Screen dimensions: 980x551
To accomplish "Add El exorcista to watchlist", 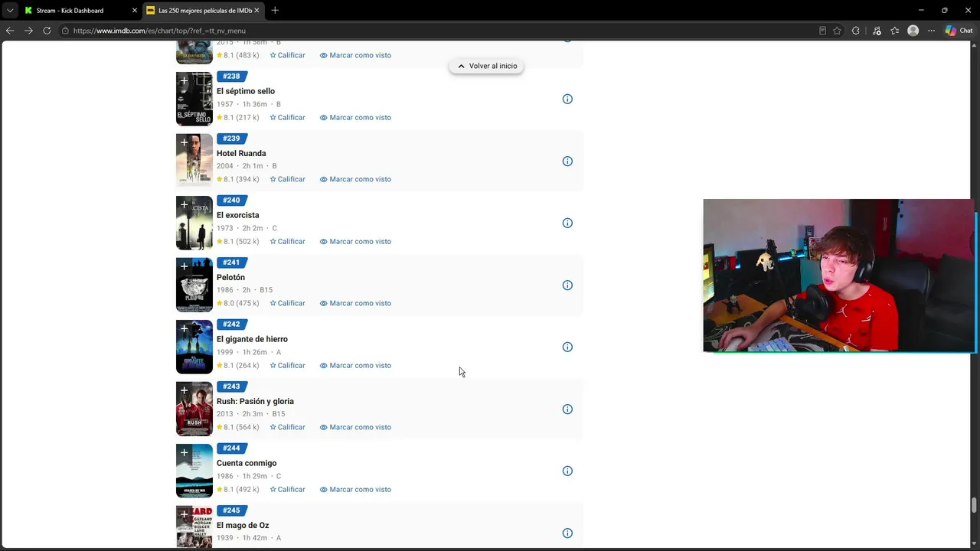I will [184, 204].
